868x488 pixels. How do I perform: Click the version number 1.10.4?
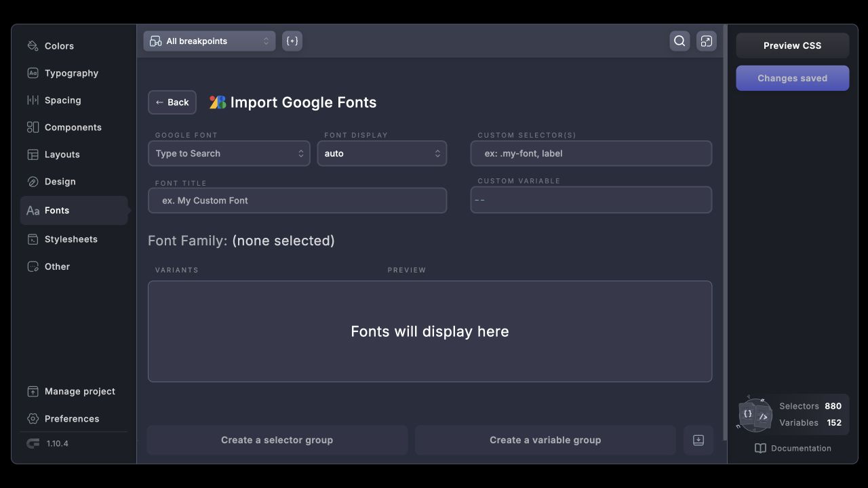57,443
